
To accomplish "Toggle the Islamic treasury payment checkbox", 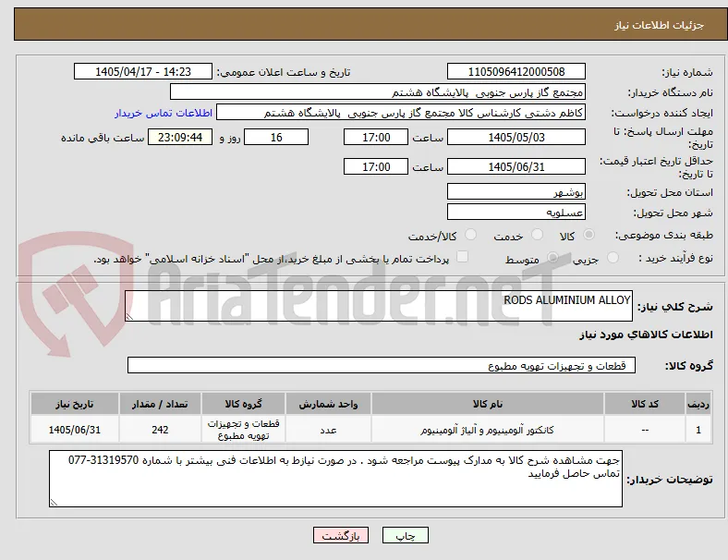I will tap(463, 257).
